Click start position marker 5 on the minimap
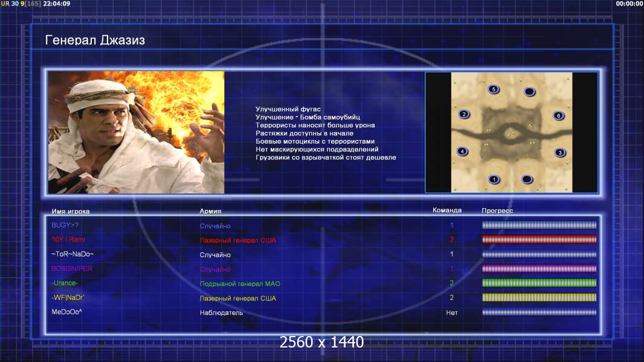 (x=494, y=89)
